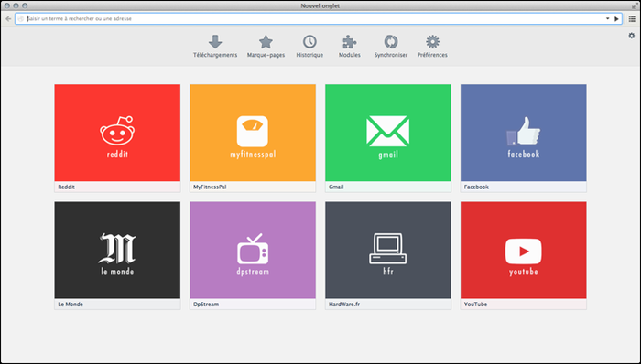Click the "DpStream" caption text

(206, 304)
